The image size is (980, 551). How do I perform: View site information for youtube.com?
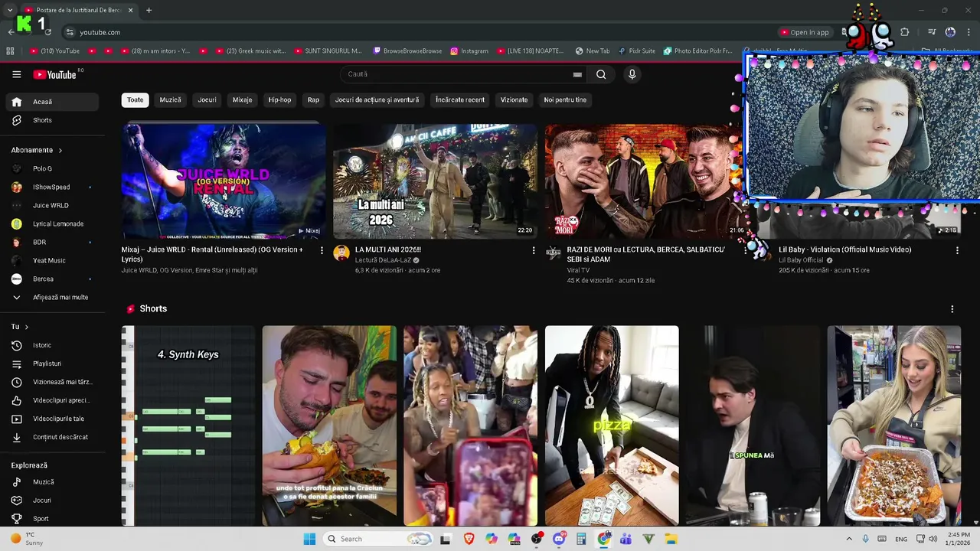(x=70, y=32)
